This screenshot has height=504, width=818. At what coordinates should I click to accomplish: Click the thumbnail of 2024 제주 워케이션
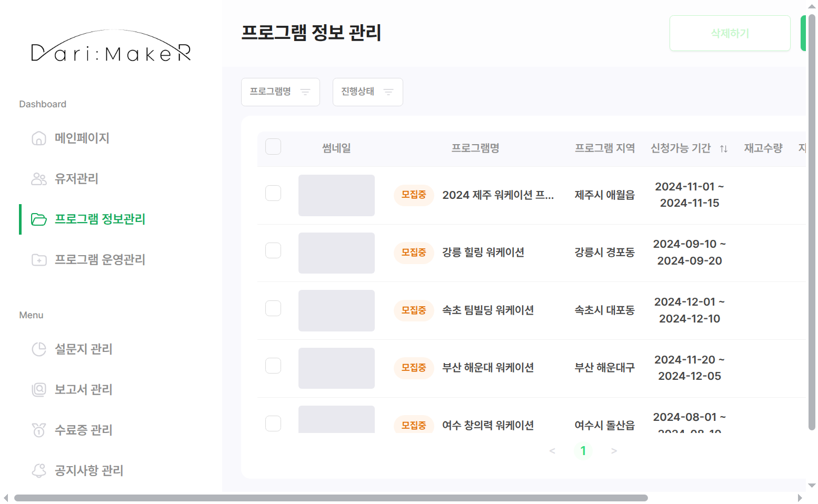coord(336,195)
